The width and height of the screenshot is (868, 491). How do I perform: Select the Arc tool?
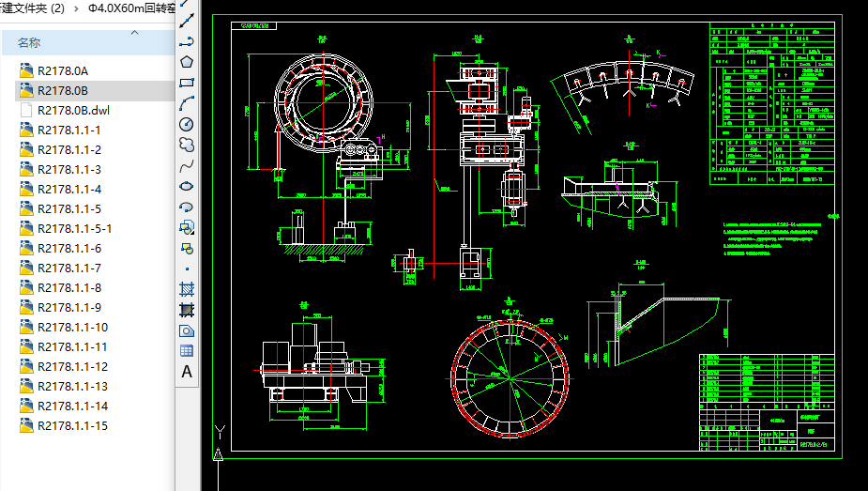click(187, 103)
